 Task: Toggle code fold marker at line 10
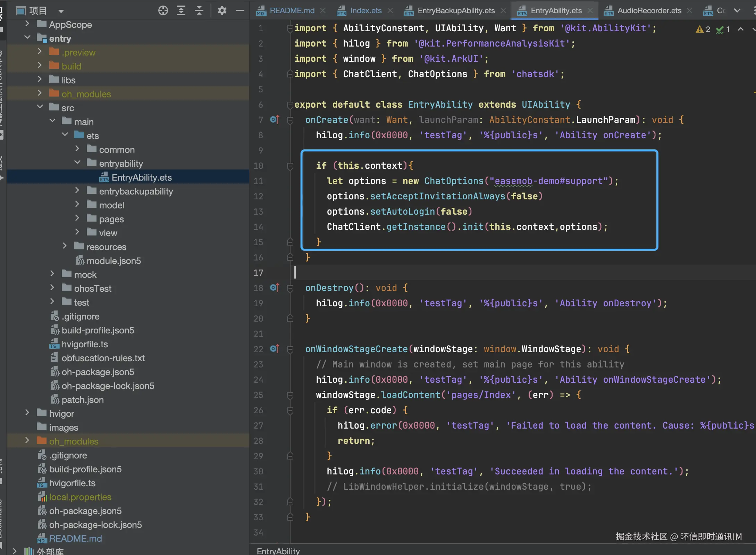pos(290,166)
